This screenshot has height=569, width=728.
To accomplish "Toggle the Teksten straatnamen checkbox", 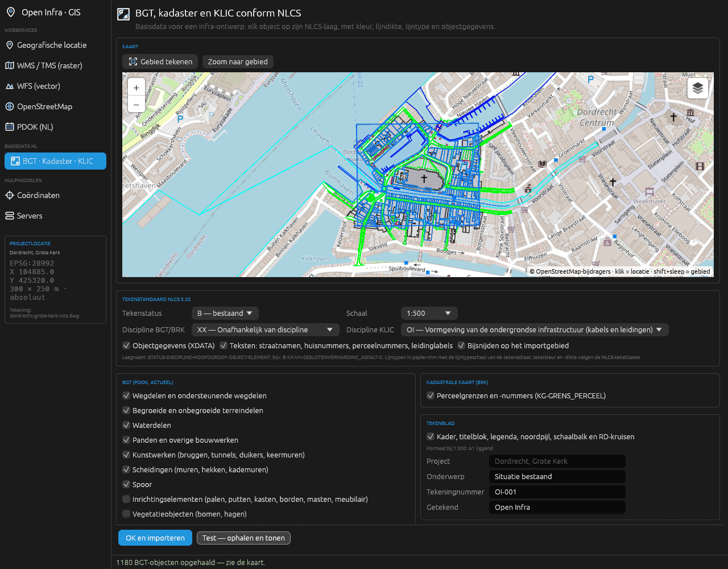I will pos(224,345).
